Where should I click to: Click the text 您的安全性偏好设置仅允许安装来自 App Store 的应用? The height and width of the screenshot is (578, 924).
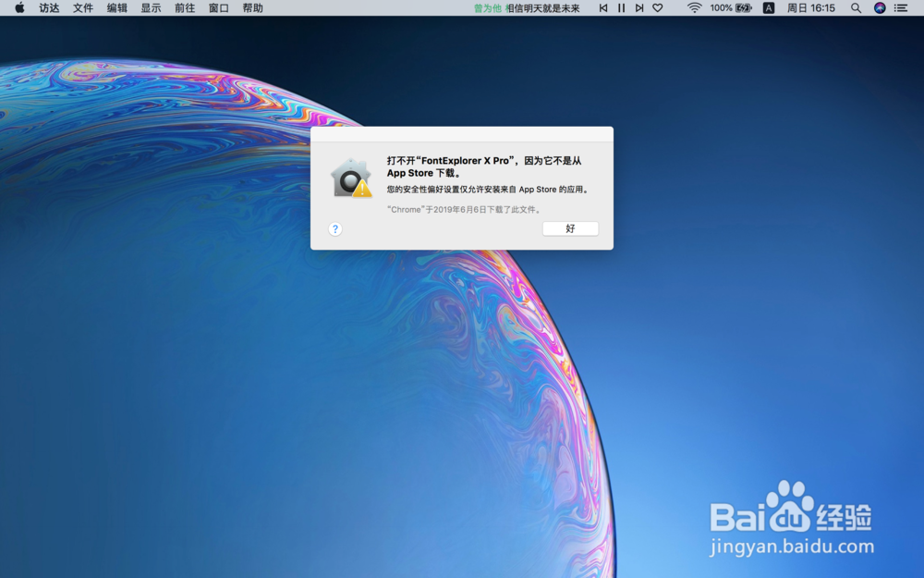(x=488, y=190)
